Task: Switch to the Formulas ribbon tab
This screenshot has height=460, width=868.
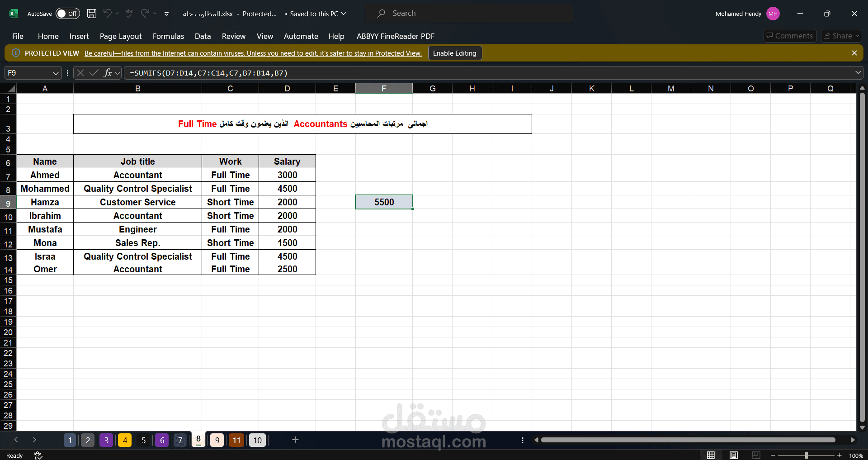Action: (168, 36)
